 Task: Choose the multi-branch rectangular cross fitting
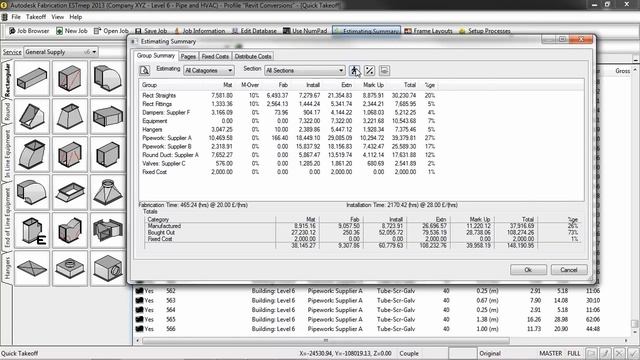[x=107, y=230]
